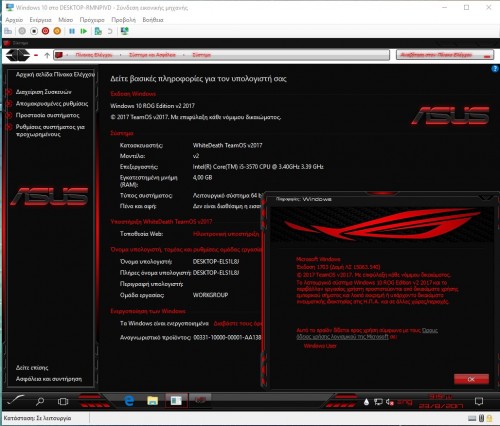Click the muted volume tray icon
The width and height of the screenshot is (500, 426).
(390, 402)
